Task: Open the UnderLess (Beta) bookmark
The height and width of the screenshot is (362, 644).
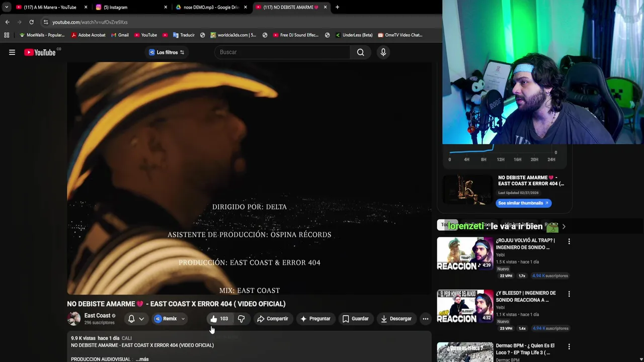Action: pos(354,35)
